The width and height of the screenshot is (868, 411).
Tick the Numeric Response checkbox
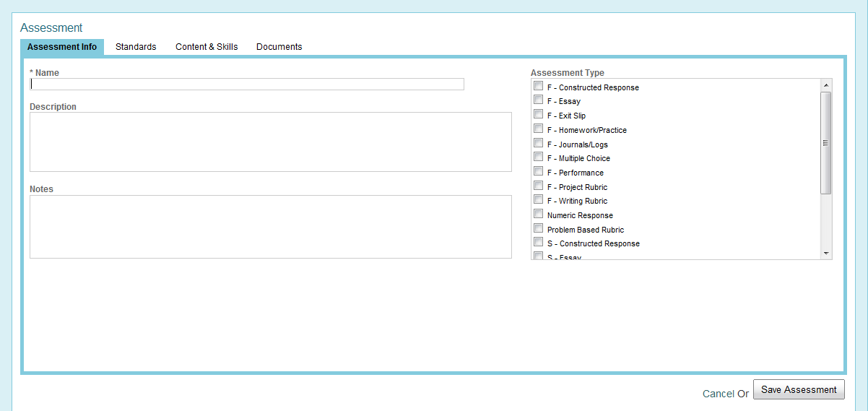(538, 214)
